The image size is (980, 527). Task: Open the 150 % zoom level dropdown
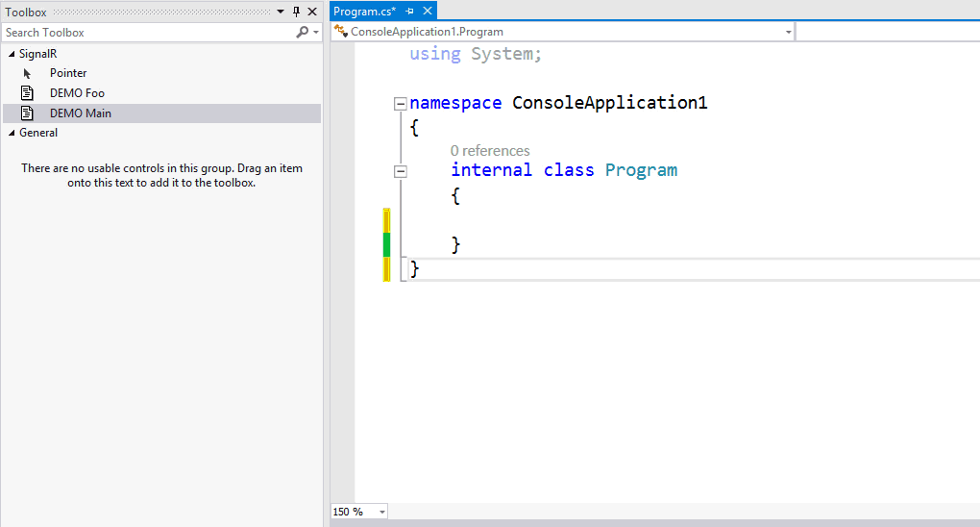(381, 512)
